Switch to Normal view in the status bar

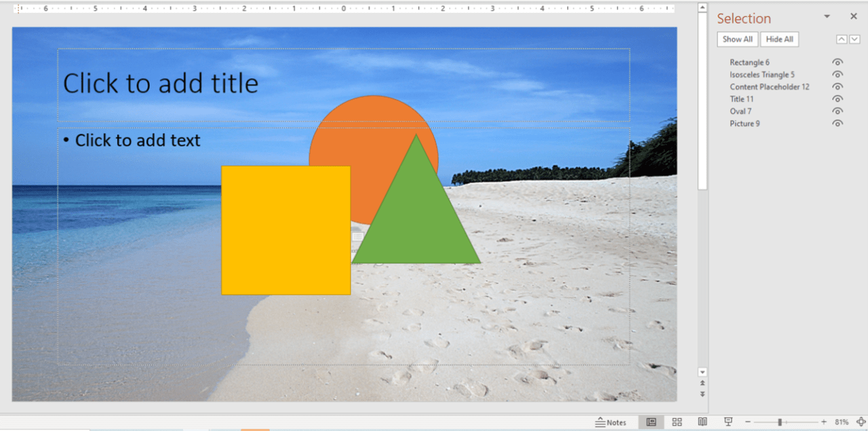(x=651, y=422)
